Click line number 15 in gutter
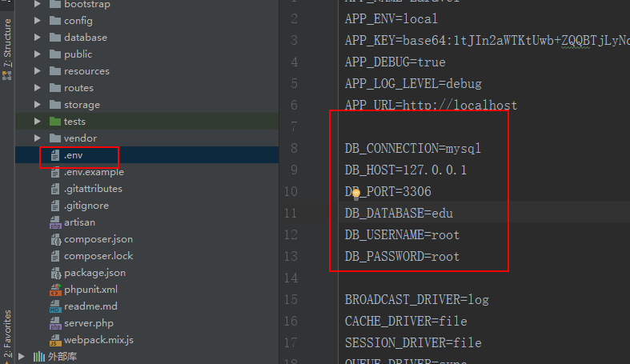Viewport: 630px width, 364px height. (290, 300)
